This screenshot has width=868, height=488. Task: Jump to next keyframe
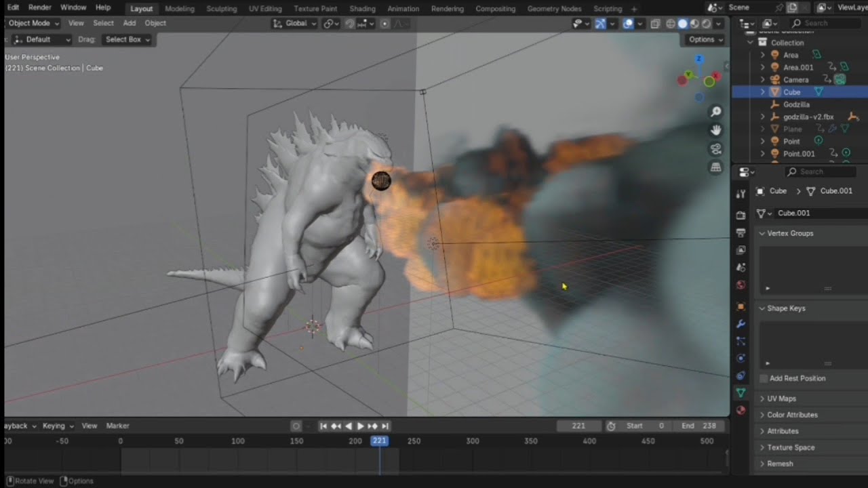click(372, 426)
